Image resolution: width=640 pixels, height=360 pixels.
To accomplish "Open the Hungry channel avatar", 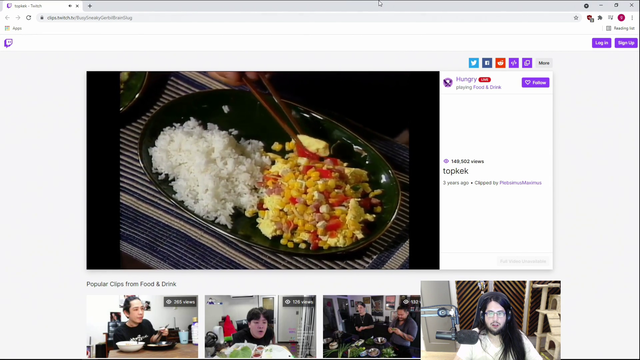I will (448, 82).
